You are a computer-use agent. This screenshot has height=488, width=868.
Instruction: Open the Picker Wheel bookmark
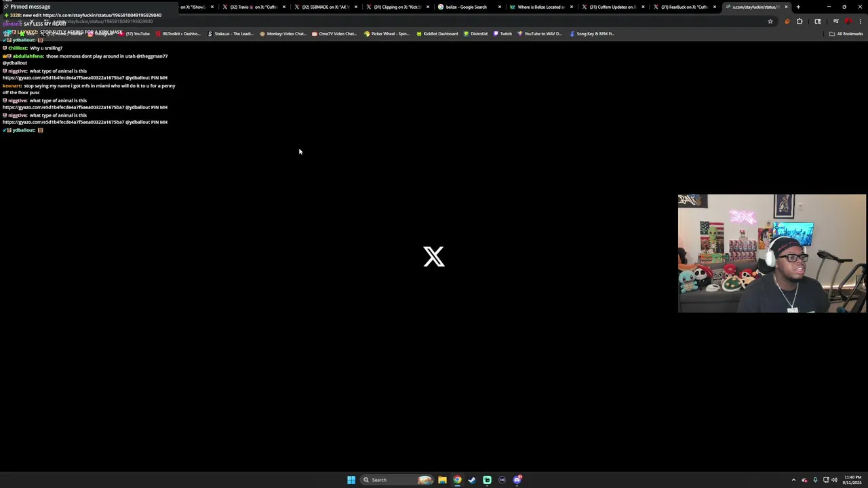click(x=387, y=33)
